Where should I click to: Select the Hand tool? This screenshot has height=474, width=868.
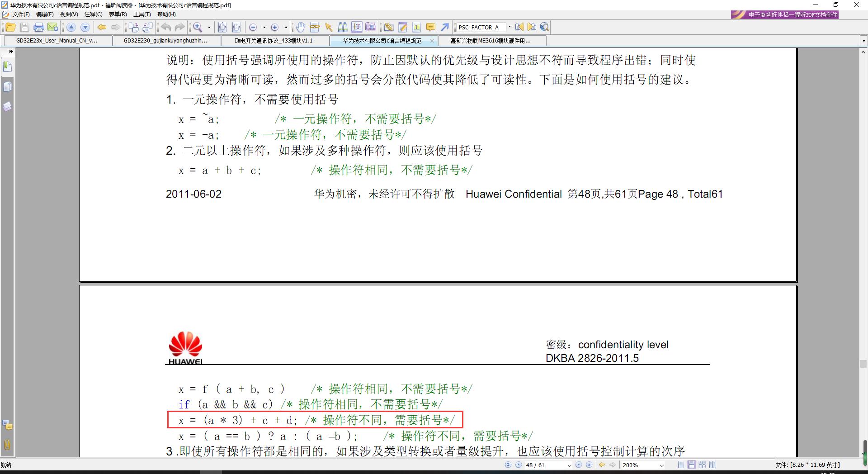click(x=300, y=28)
